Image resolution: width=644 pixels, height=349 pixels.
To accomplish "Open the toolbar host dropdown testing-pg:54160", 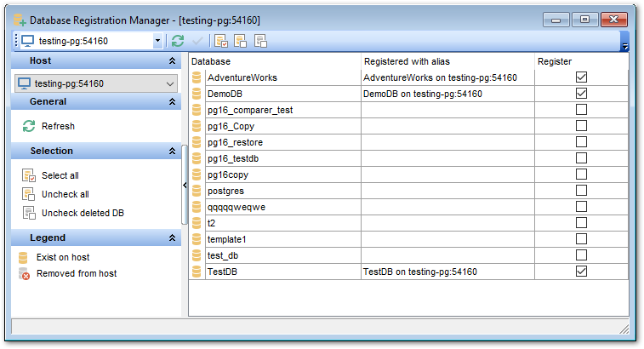I will pyautogui.click(x=157, y=40).
